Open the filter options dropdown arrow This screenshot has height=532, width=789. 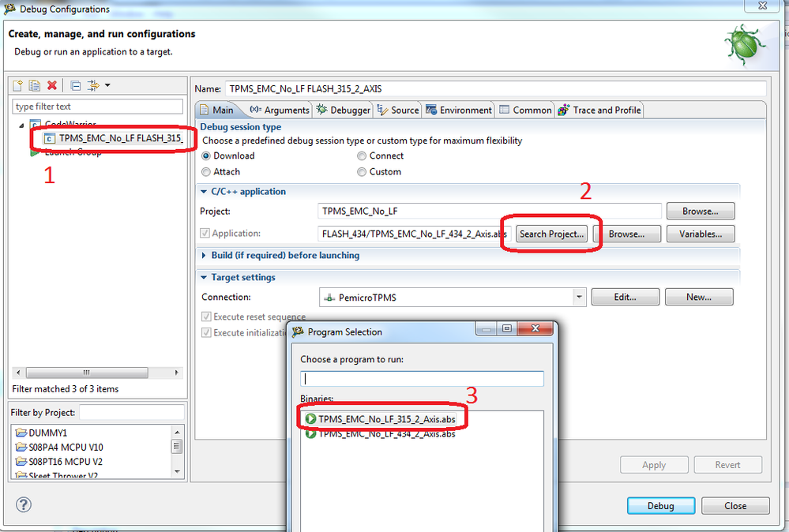pyautogui.click(x=107, y=85)
